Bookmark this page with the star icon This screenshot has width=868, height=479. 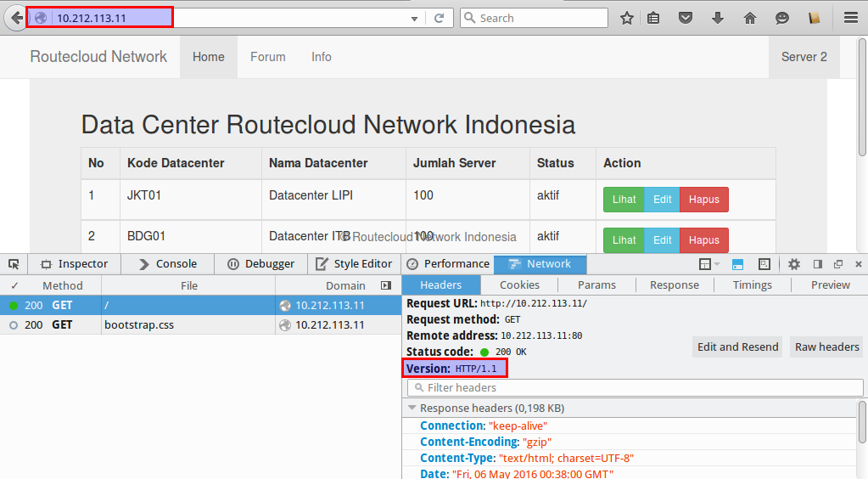click(x=627, y=19)
